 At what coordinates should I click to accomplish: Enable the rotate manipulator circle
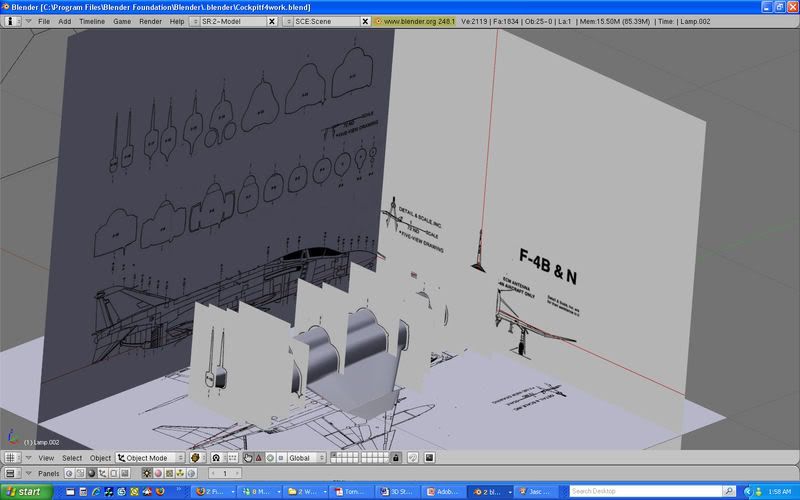(x=270, y=458)
